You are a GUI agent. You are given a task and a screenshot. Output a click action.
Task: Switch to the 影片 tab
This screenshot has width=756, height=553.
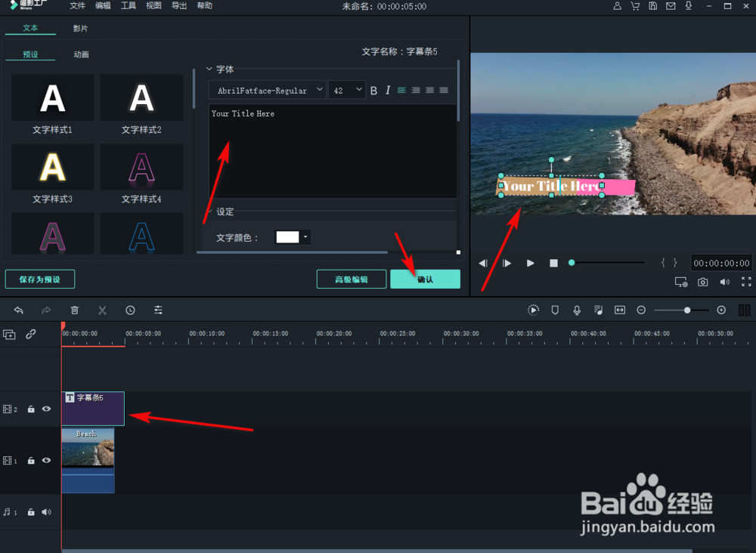(81, 29)
